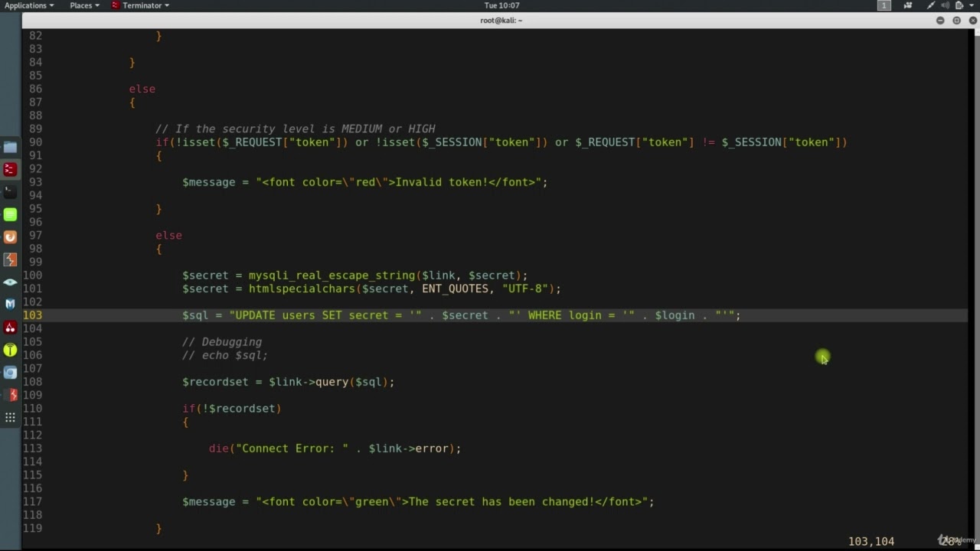This screenshot has height=551, width=980.
Task: Click line number 103 in the gutter
Action: 32,315
